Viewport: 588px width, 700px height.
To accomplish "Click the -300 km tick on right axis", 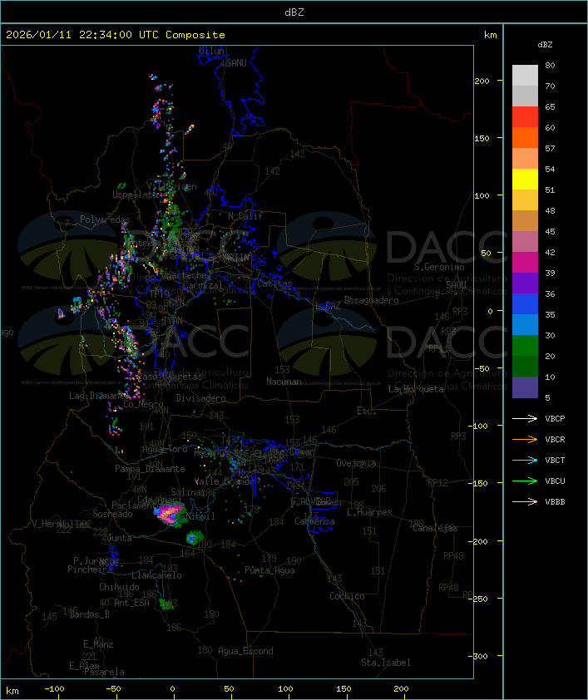I will tap(480, 656).
